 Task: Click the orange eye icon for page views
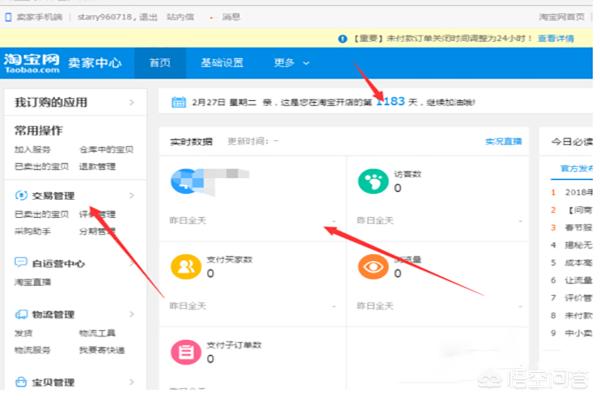coord(372,266)
